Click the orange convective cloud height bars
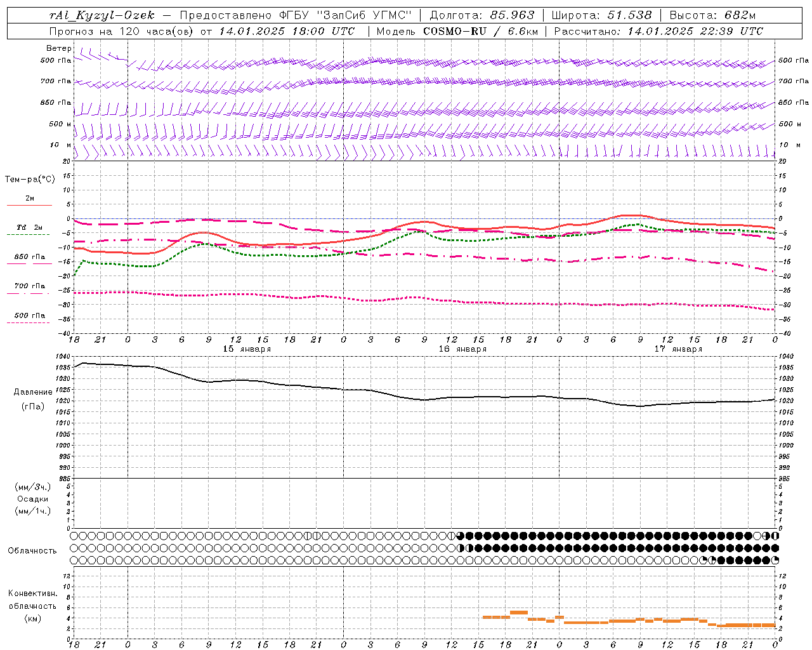 [628, 620]
